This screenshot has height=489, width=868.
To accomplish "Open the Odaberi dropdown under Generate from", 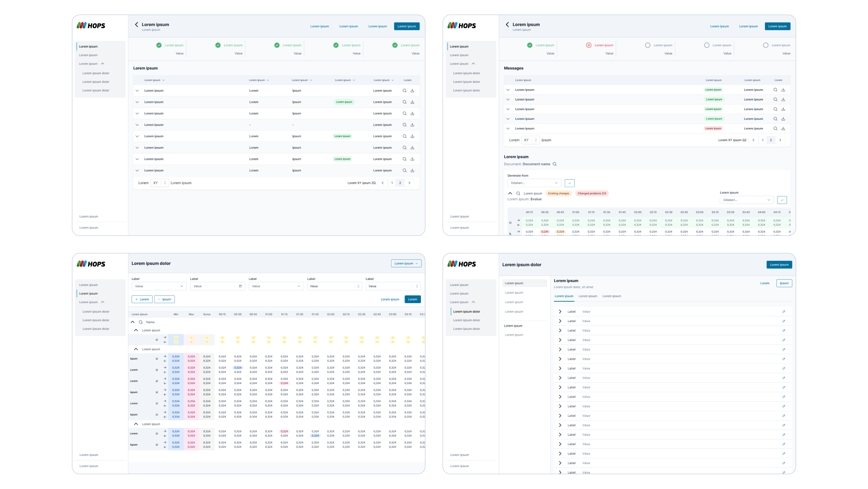I will click(534, 183).
